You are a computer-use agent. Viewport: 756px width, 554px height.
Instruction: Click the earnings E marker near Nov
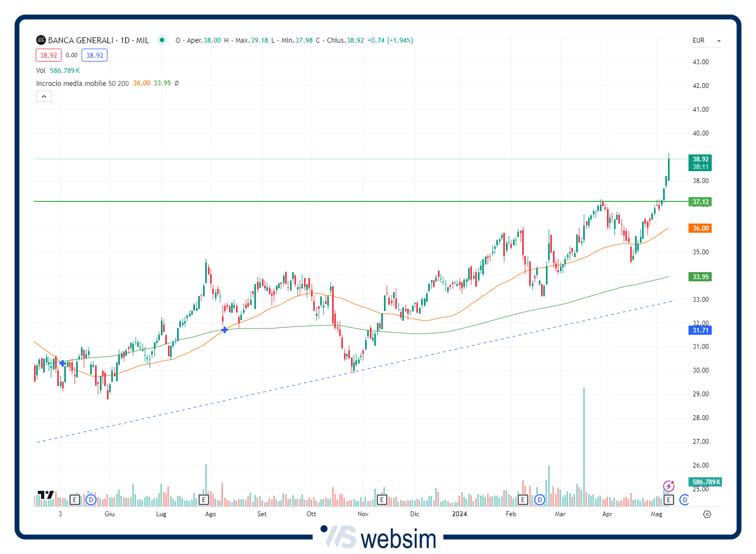[382, 500]
